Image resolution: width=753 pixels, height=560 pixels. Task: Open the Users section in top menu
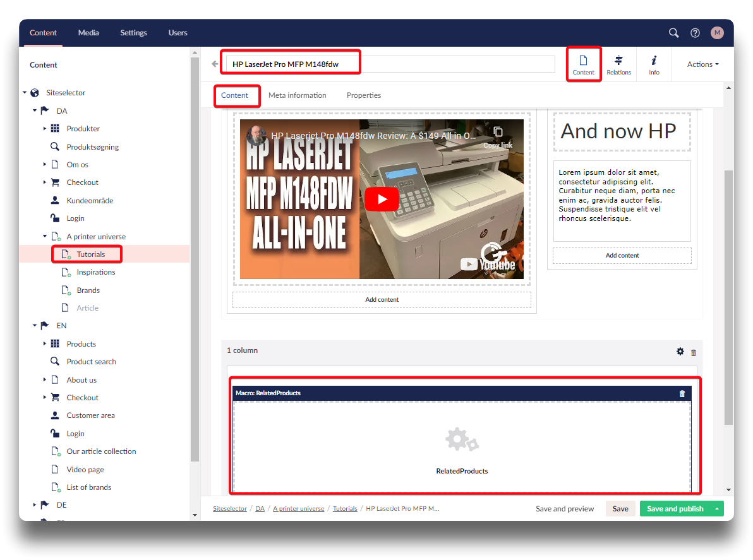coord(178,33)
